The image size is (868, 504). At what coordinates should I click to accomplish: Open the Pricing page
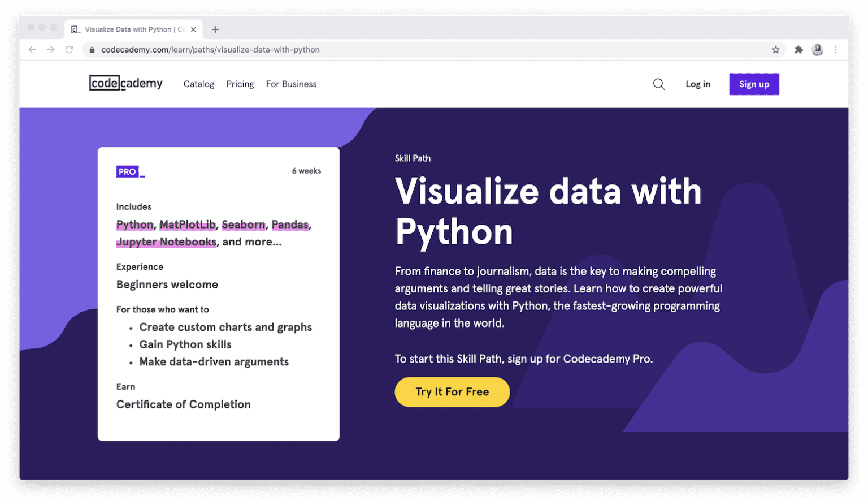pos(240,84)
